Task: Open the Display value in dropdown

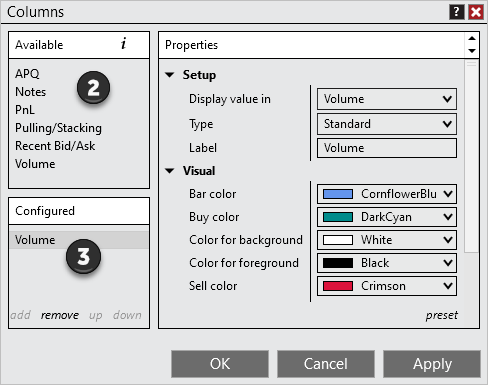Action: pos(387,99)
